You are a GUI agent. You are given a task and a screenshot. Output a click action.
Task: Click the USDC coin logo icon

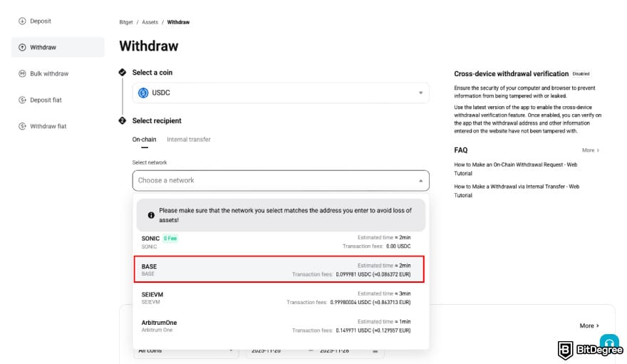tap(143, 93)
